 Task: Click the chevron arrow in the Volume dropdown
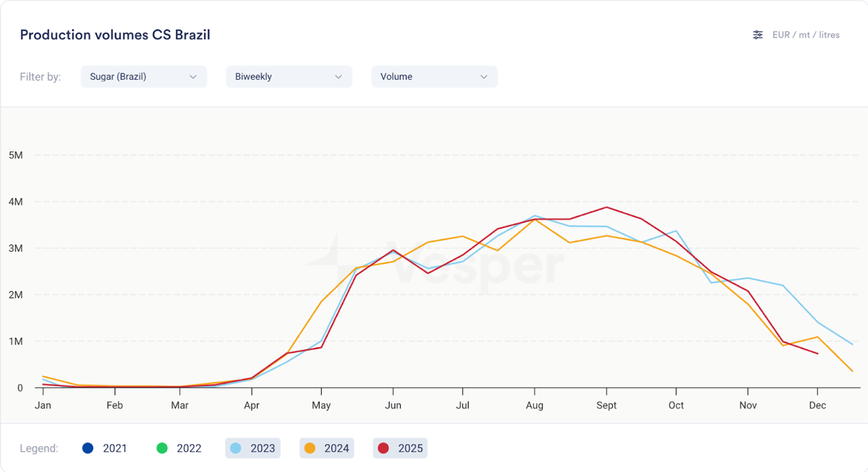click(x=484, y=77)
